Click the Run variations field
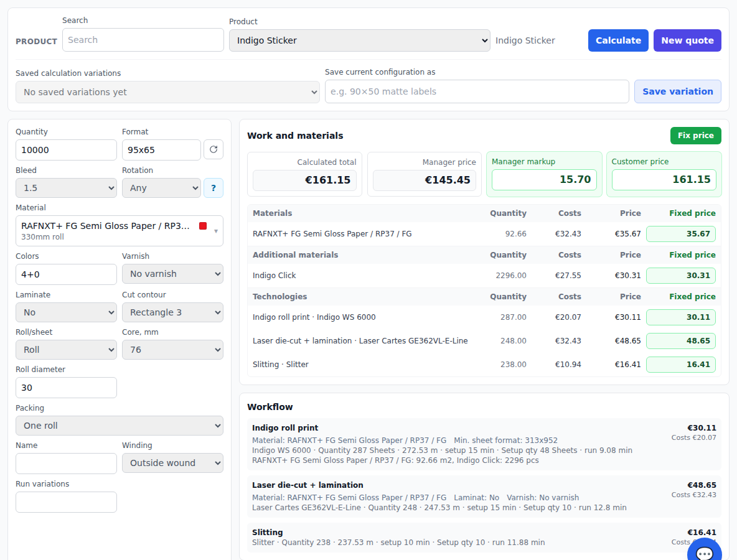 66,502
